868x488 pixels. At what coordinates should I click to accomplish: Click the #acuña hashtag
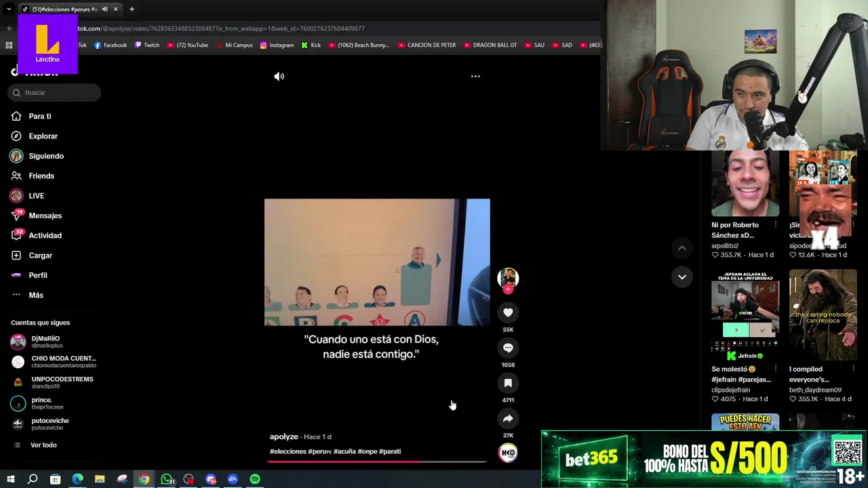pyautogui.click(x=344, y=451)
